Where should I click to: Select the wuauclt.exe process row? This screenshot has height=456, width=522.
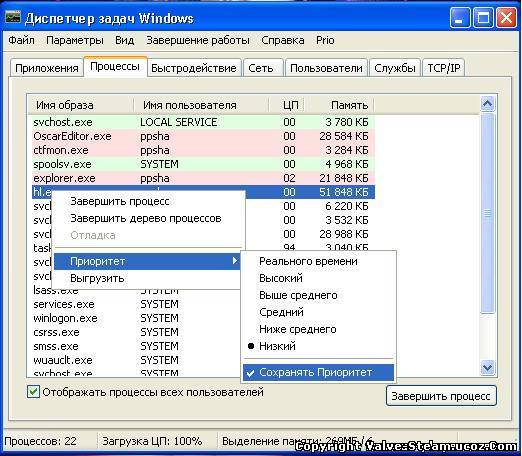coord(137,360)
